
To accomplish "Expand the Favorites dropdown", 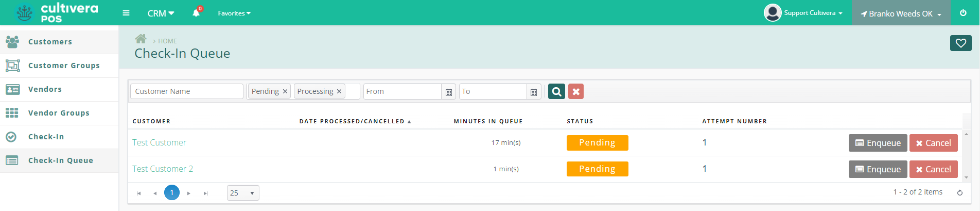I will (x=234, y=13).
